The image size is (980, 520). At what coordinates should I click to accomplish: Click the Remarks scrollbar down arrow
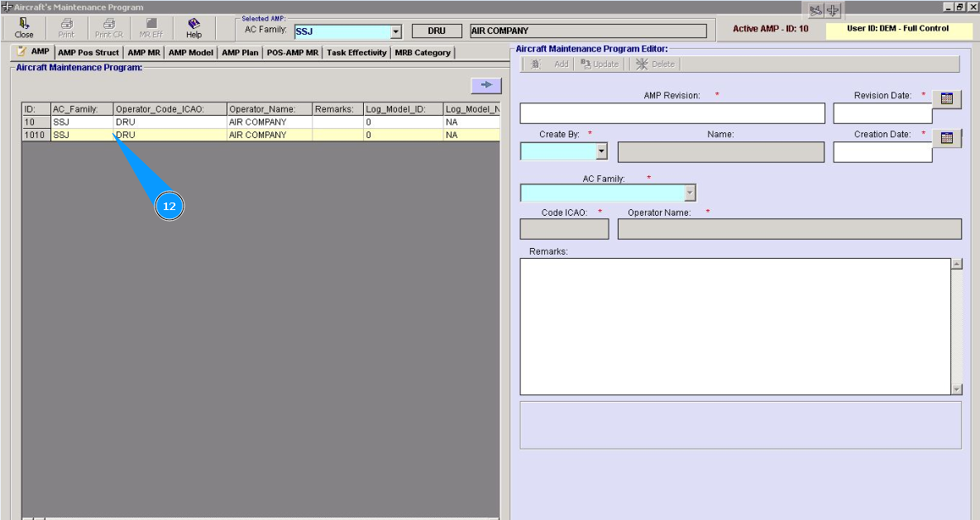click(x=956, y=389)
